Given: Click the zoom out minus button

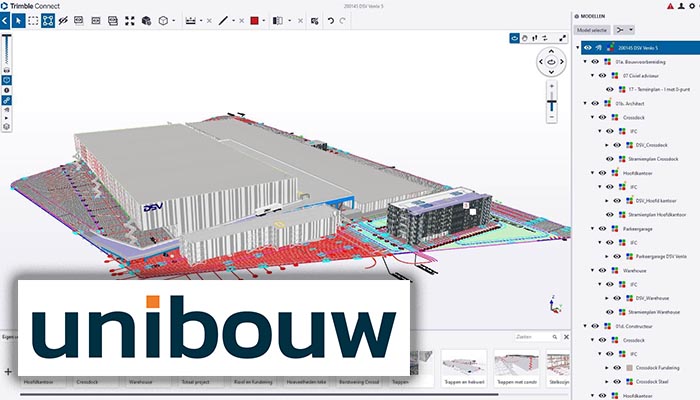Looking at the screenshot, I should pos(552,117).
